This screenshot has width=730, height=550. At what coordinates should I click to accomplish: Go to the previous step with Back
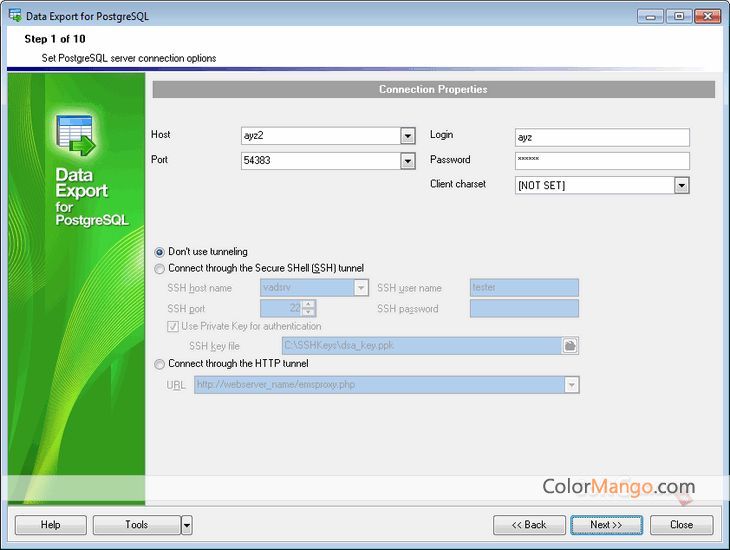tap(529, 525)
